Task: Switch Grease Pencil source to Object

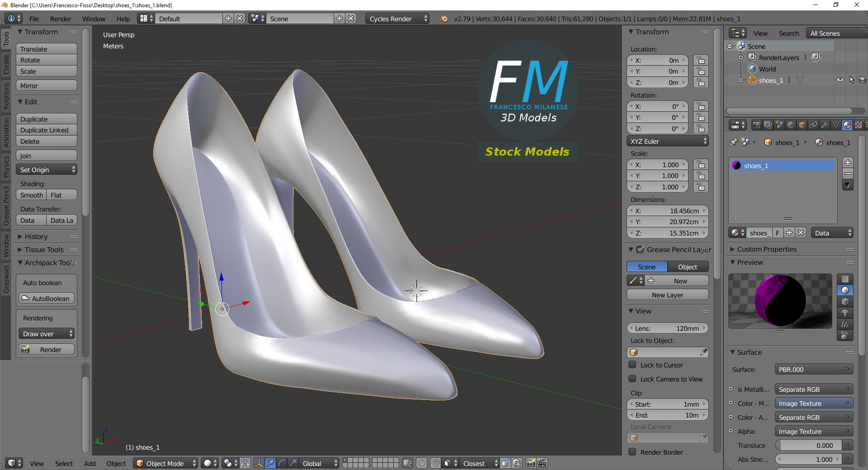Action: [x=688, y=267]
